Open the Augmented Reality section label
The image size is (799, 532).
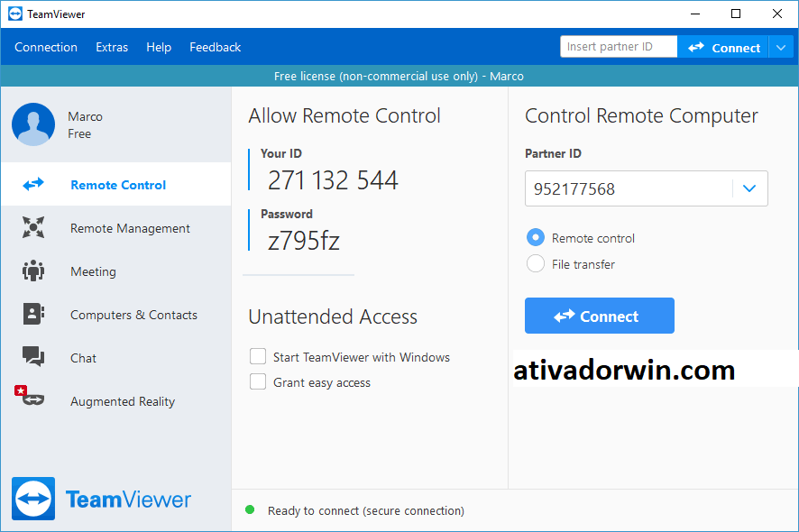(123, 401)
